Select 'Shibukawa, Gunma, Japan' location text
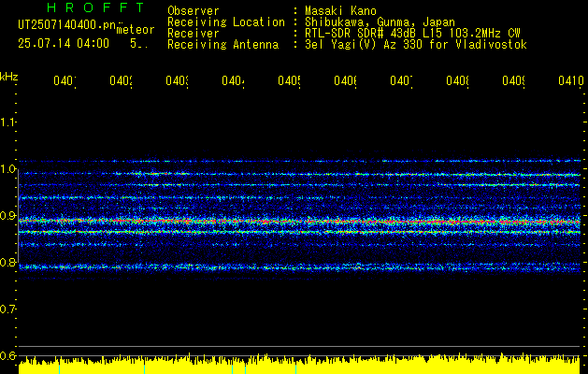588x374 pixels. 380,22
